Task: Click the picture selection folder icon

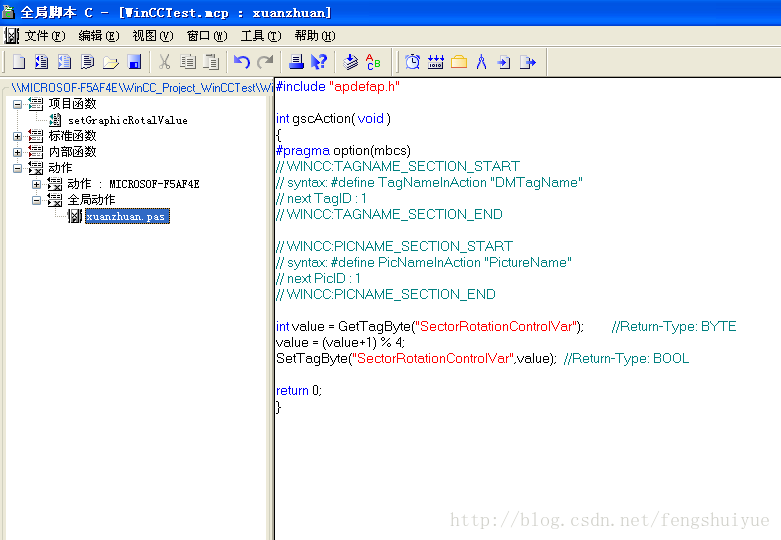Action: click(459, 62)
